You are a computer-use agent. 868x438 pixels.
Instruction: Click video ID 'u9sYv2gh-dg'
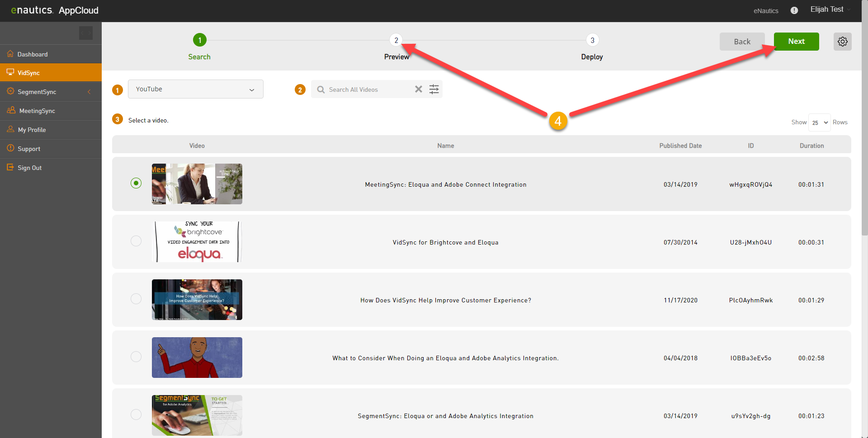pos(751,416)
